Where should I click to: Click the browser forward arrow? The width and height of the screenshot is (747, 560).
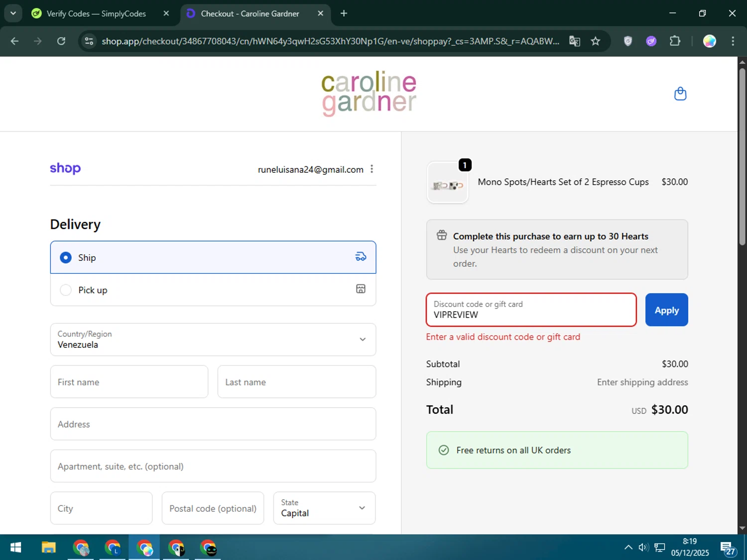coord(38,41)
